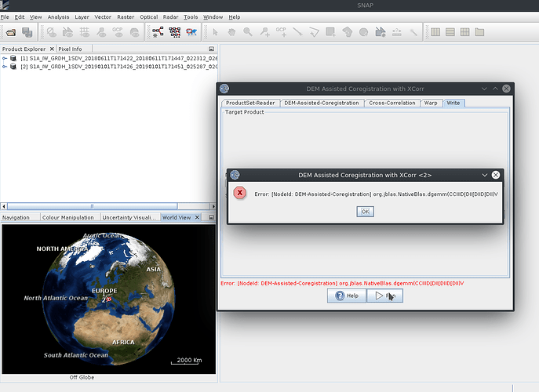Image resolution: width=539 pixels, height=392 pixels.
Task: Open the Radar menu
Action: 170,16
